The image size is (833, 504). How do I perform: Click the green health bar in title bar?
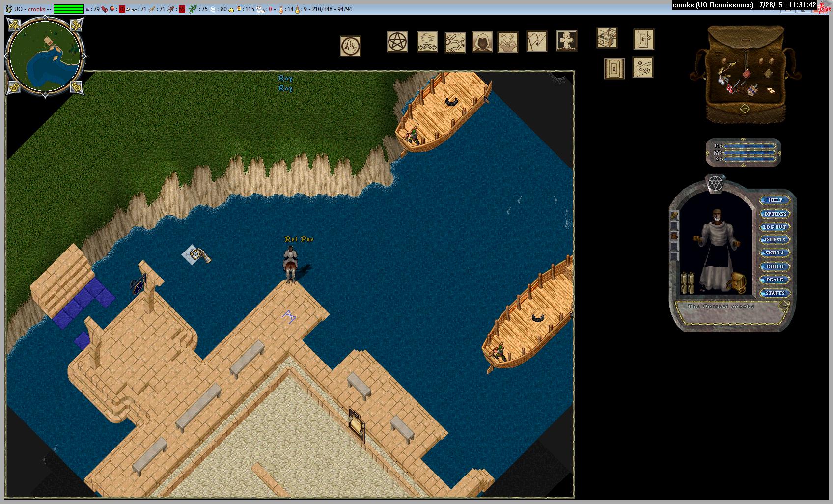[68, 9]
